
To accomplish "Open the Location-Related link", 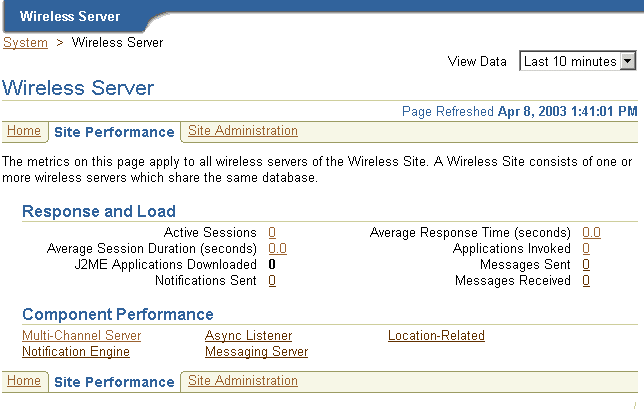I will click(436, 335).
